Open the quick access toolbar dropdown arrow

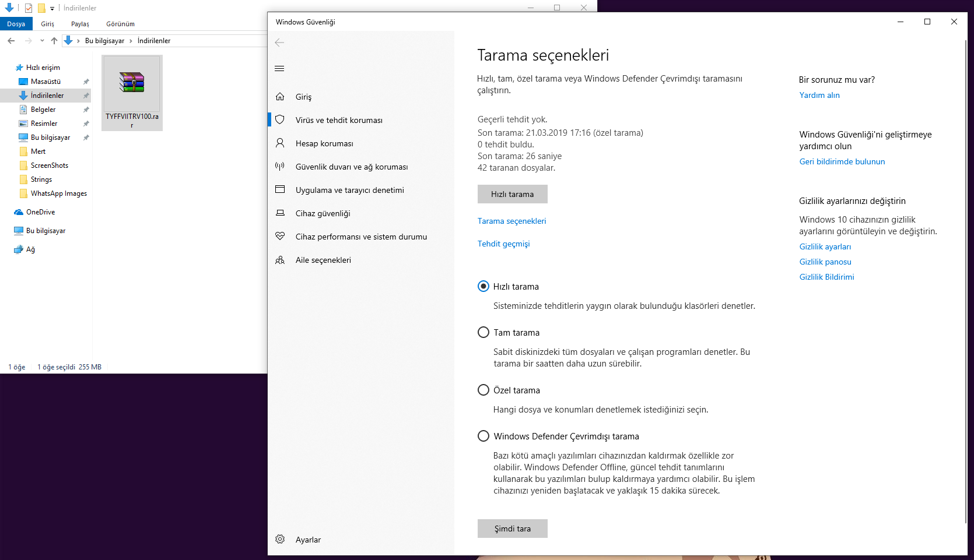pyautogui.click(x=52, y=9)
